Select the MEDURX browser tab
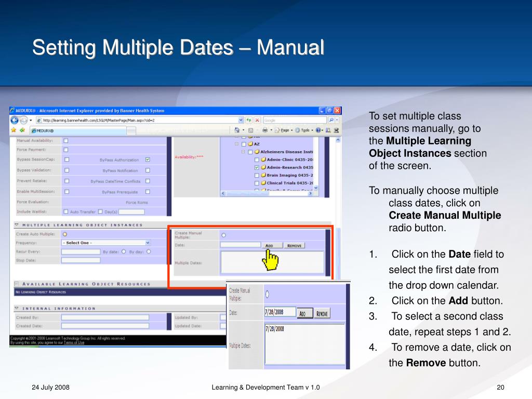The width and height of the screenshot is (532, 399). [78, 130]
